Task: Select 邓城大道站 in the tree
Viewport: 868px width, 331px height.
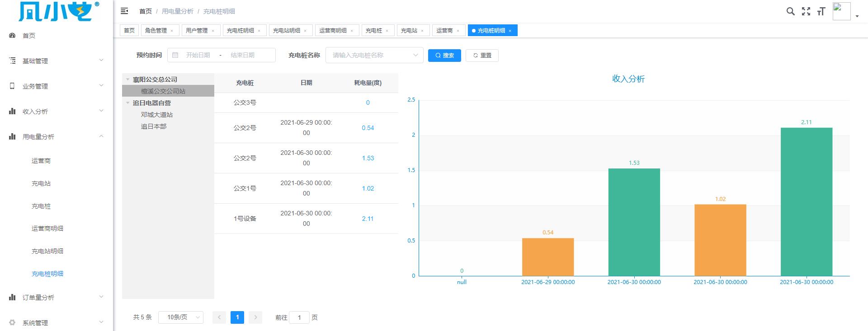Action: click(x=157, y=115)
